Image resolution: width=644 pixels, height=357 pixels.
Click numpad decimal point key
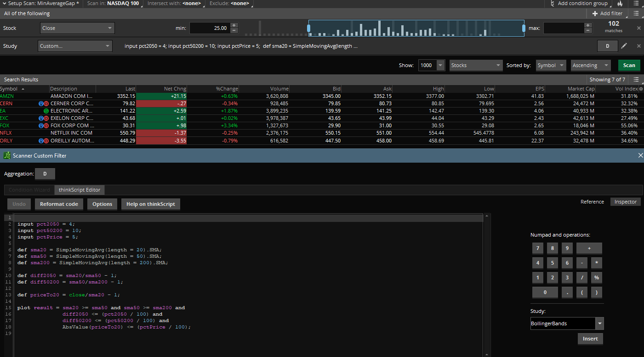[x=567, y=293]
